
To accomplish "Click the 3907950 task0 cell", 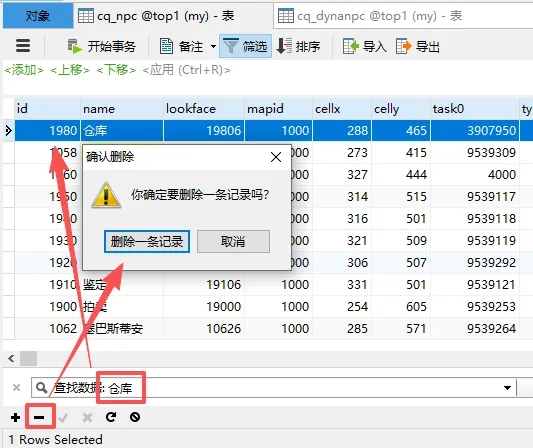I will [475, 131].
